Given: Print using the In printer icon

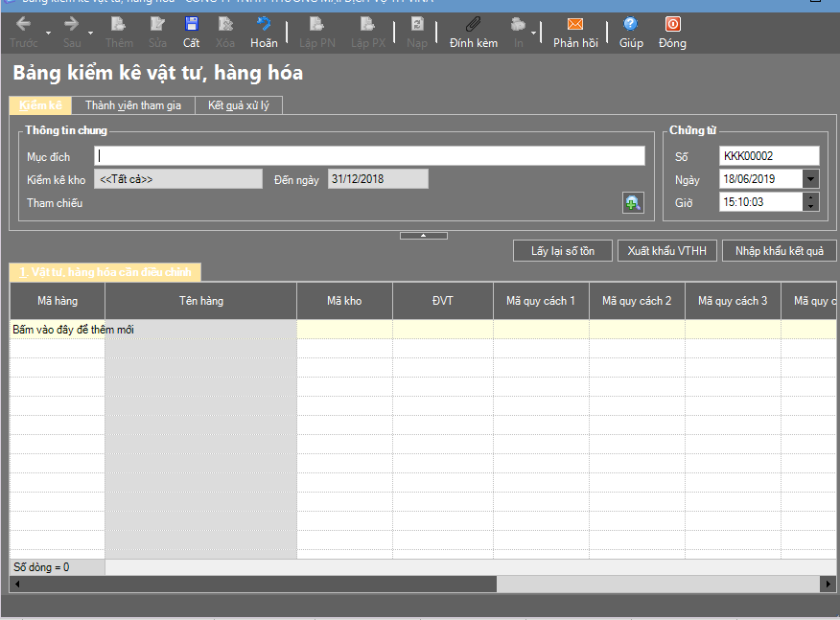Looking at the screenshot, I should [x=518, y=25].
